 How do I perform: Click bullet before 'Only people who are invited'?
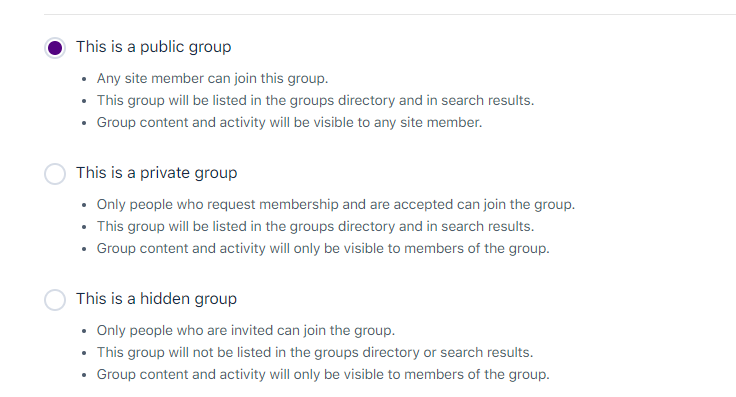[x=84, y=331]
